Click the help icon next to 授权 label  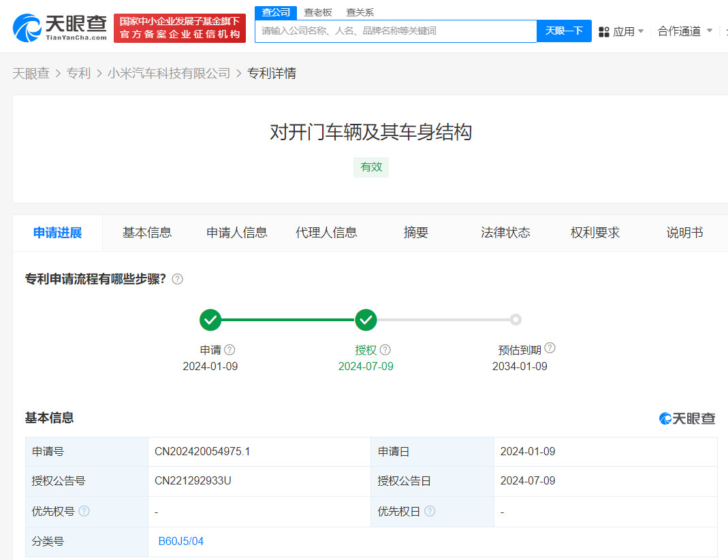tap(385, 349)
